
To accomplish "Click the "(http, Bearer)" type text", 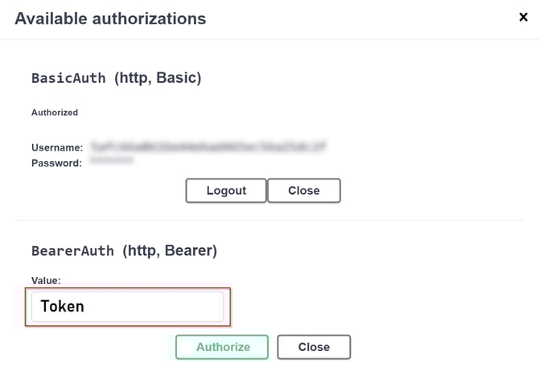I will [x=170, y=251].
